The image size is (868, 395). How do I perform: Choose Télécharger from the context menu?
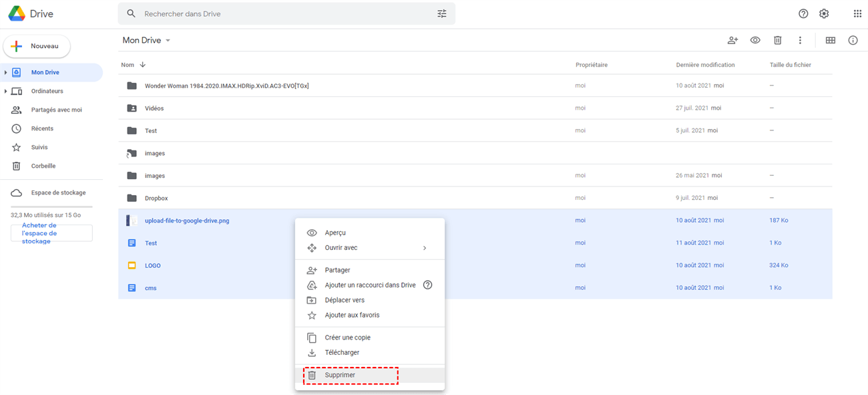pyautogui.click(x=342, y=352)
